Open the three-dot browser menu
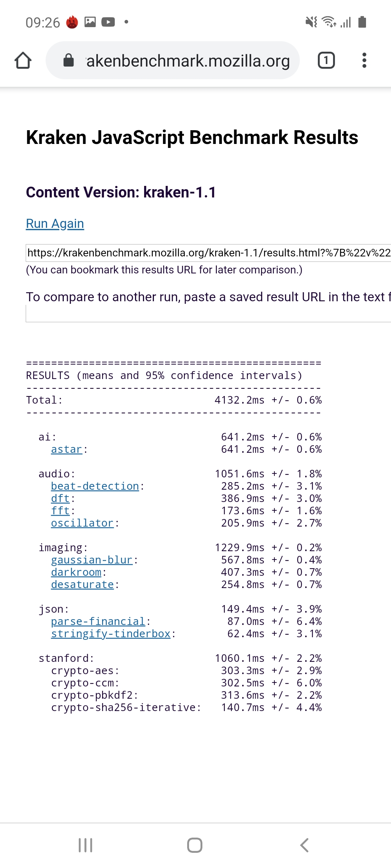 click(x=364, y=60)
